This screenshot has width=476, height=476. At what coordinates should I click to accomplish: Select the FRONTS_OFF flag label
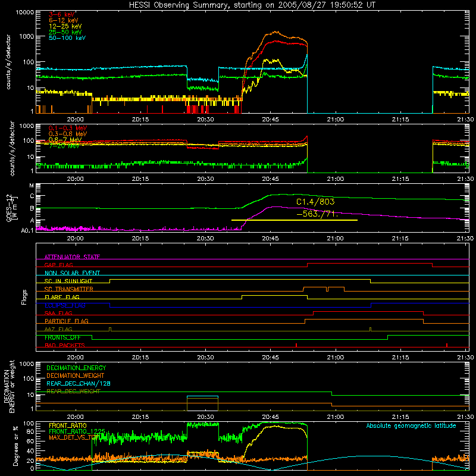click(62, 337)
